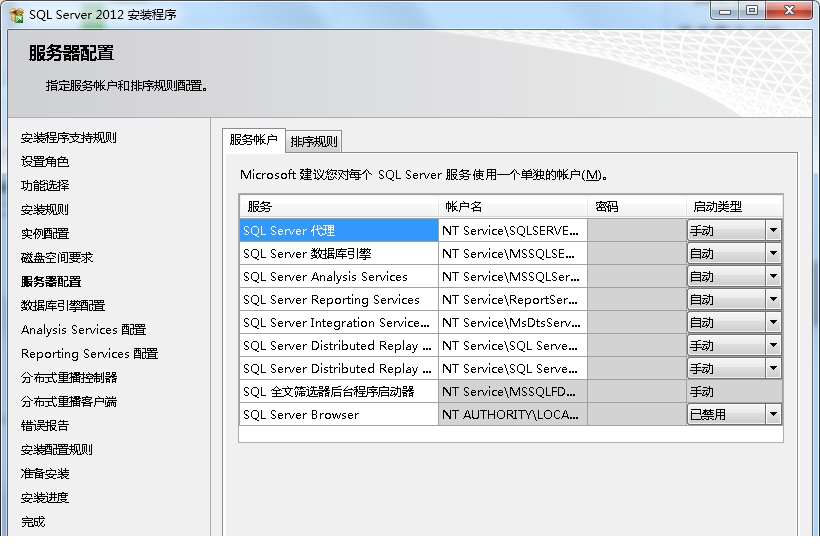Viewport: 820px width, 557px height.
Task: Click 错误报告 step in sidebar
Action: [45, 426]
